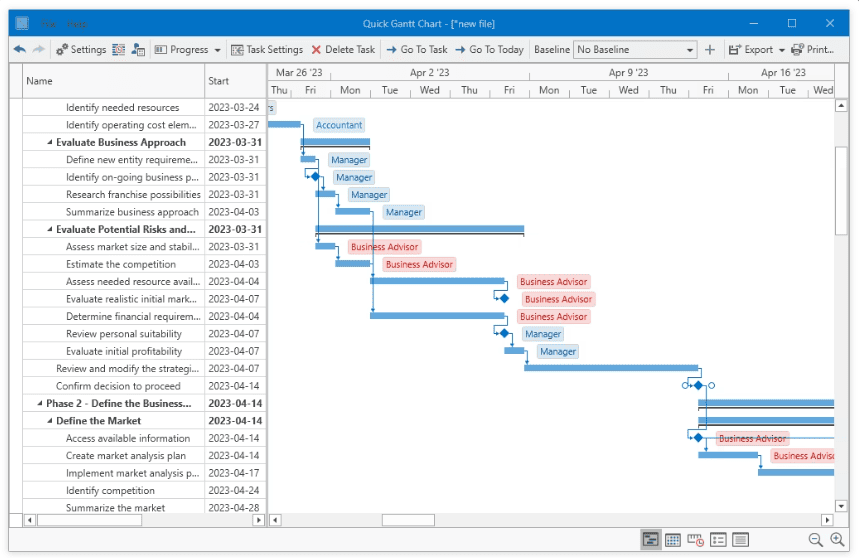Open Task Settings
This screenshot has height=558, width=859.
coord(267,49)
